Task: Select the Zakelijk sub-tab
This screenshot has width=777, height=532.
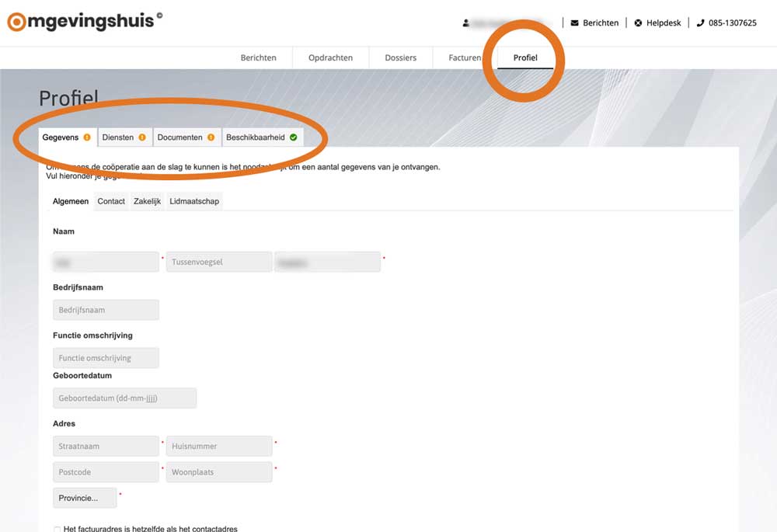Action: coord(147,201)
